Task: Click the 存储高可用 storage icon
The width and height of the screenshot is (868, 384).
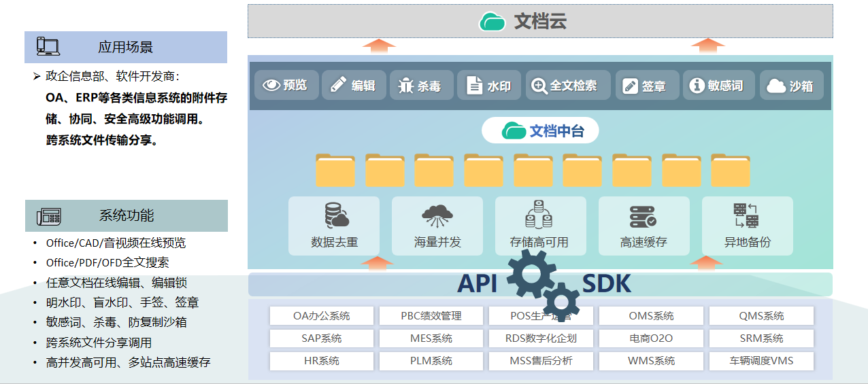Action: click(x=539, y=215)
